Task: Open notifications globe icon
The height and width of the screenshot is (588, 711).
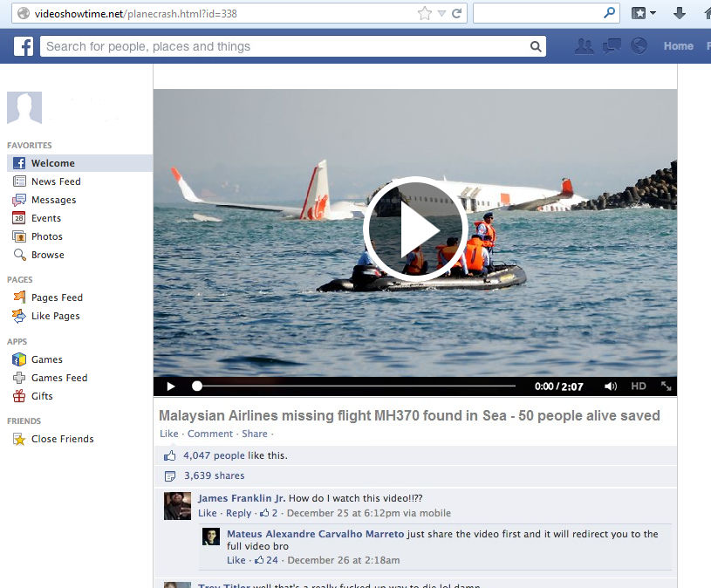Action: pyautogui.click(x=639, y=45)
